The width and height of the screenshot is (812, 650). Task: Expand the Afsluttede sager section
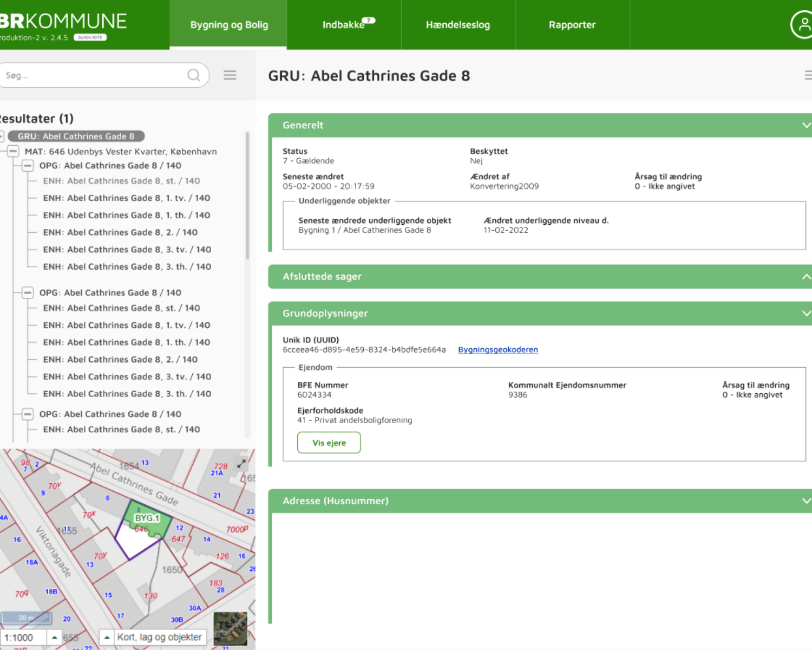tap(806, 277)
